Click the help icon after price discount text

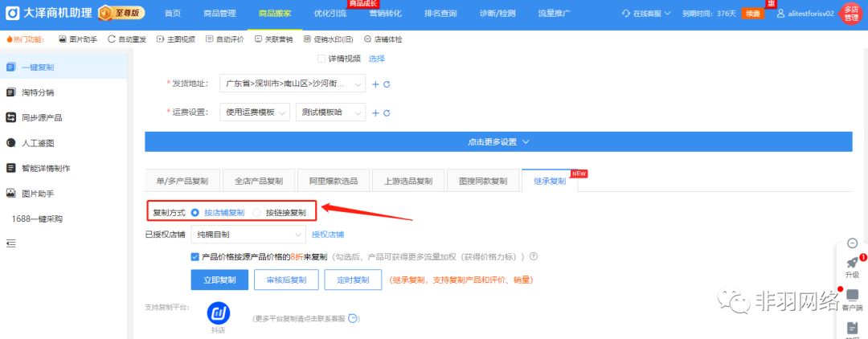(x=533, y=257)
